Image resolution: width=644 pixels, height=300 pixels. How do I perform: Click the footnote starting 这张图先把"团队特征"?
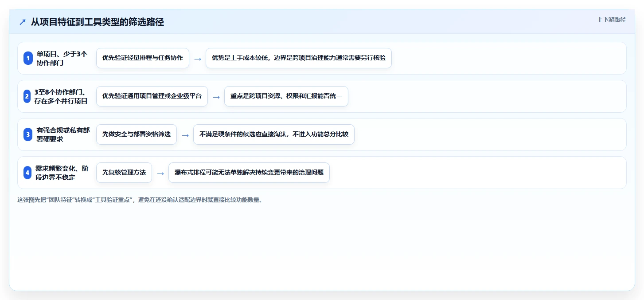click(x=140, y=200)
